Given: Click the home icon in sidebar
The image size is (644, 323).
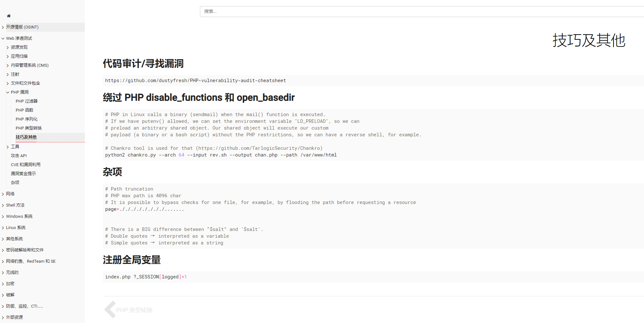Looking at the screenshot, I should pos(9,16).
